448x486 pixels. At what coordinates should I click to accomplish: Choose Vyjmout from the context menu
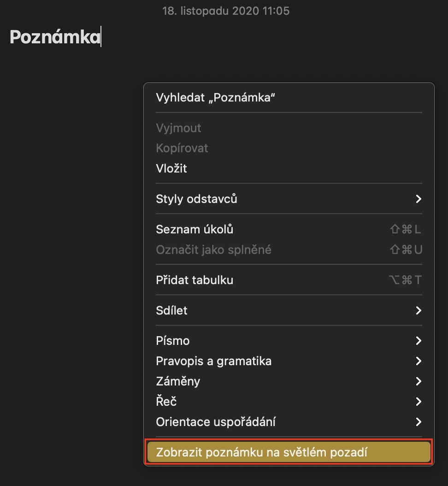tap(179, 128)
